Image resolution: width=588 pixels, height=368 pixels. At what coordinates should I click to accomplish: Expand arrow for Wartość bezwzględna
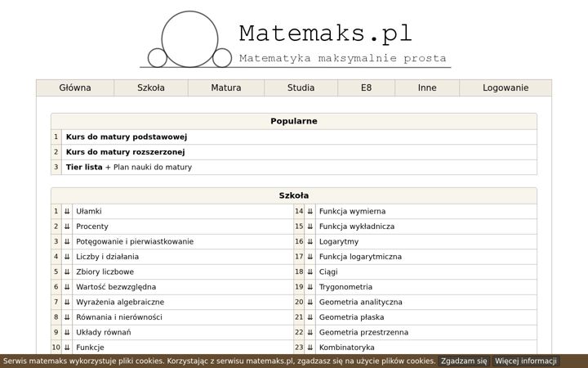67,287
